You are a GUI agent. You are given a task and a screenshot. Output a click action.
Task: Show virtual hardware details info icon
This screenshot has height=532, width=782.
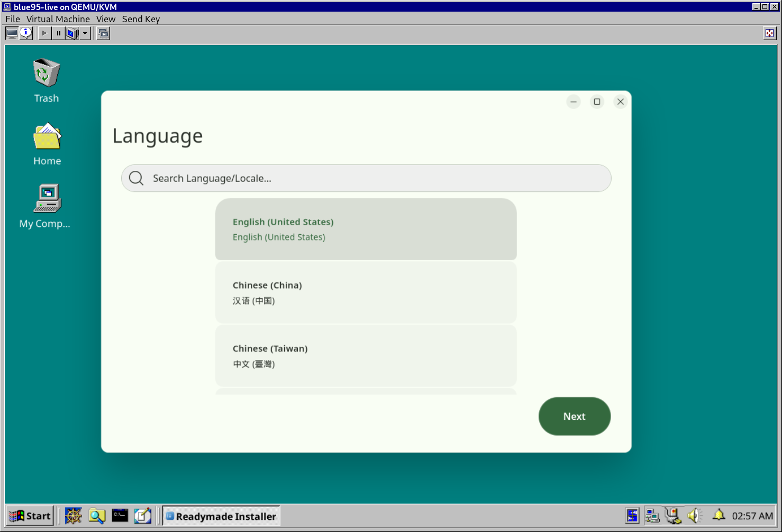[x=25, y=33]
